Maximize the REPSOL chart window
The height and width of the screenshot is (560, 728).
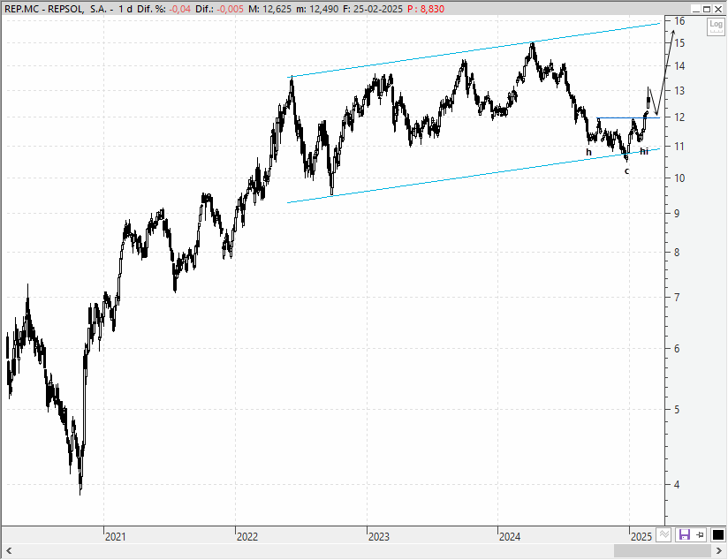click(707, 10)
